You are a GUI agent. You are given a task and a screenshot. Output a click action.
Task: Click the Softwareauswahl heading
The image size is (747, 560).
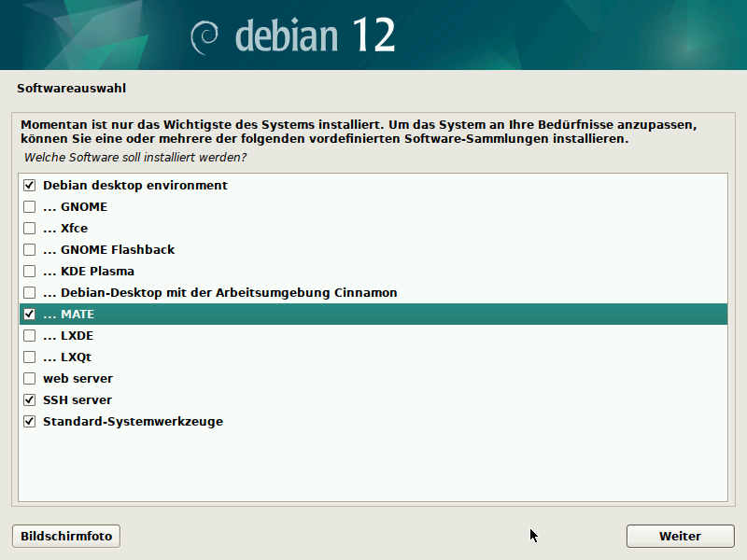coord(71,90)
